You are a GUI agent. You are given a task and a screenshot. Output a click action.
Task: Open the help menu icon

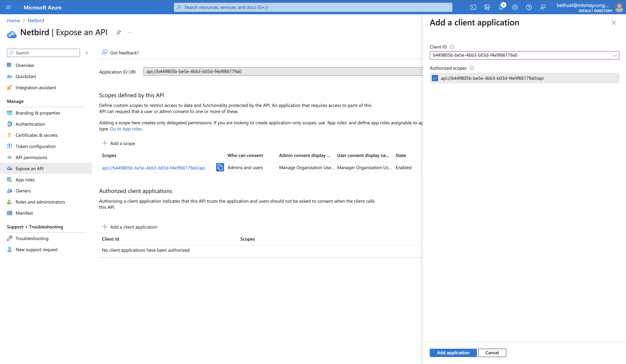(x=529, y=7)
